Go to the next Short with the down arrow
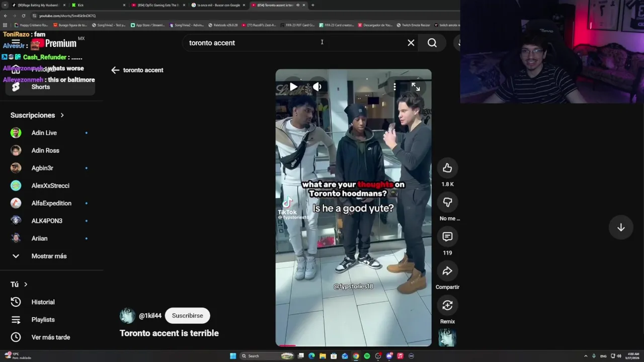This screenshot has width=644, height=362. 621,227
